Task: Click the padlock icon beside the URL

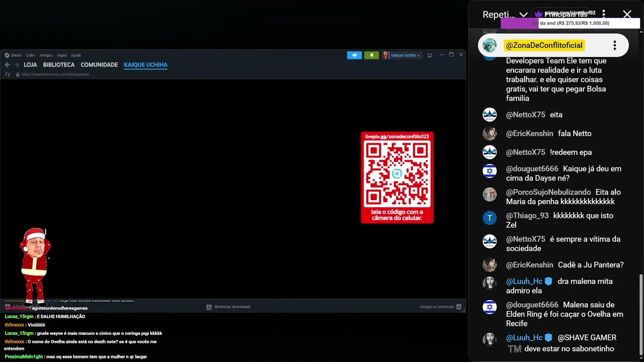Action: click(x=18, y=74)
